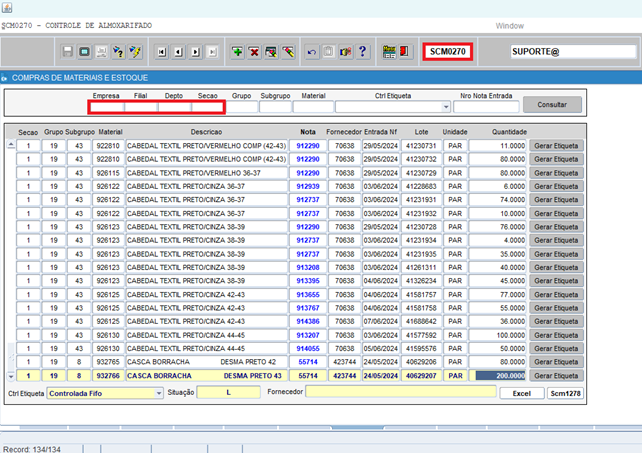Select material cell 926115
The image size is (642, 453).
[108, 173]
